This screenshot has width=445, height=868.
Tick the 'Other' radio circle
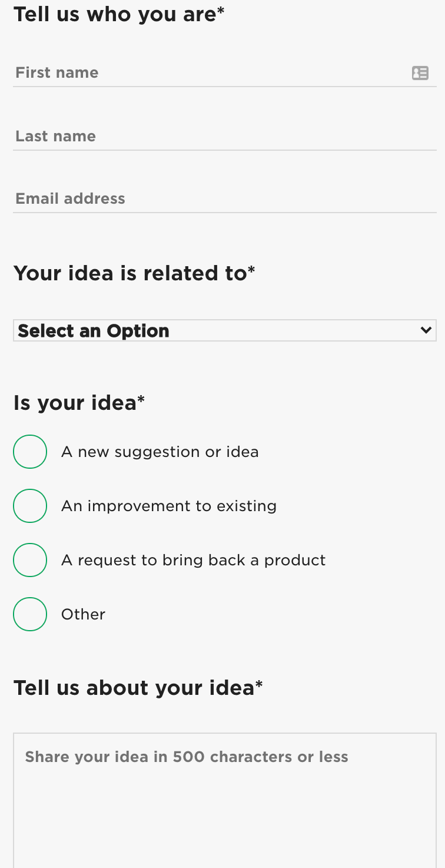[x=30, y=614]
